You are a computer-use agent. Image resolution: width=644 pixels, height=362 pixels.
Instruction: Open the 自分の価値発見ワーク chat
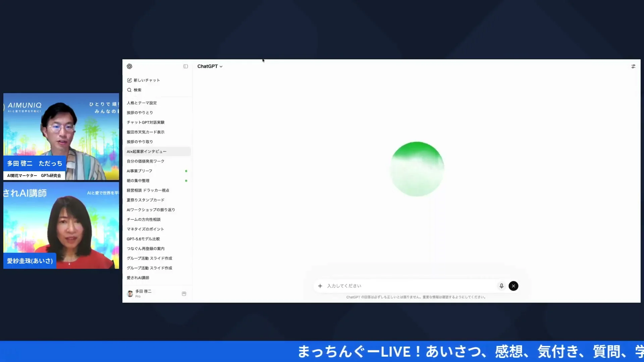(157, 161)
